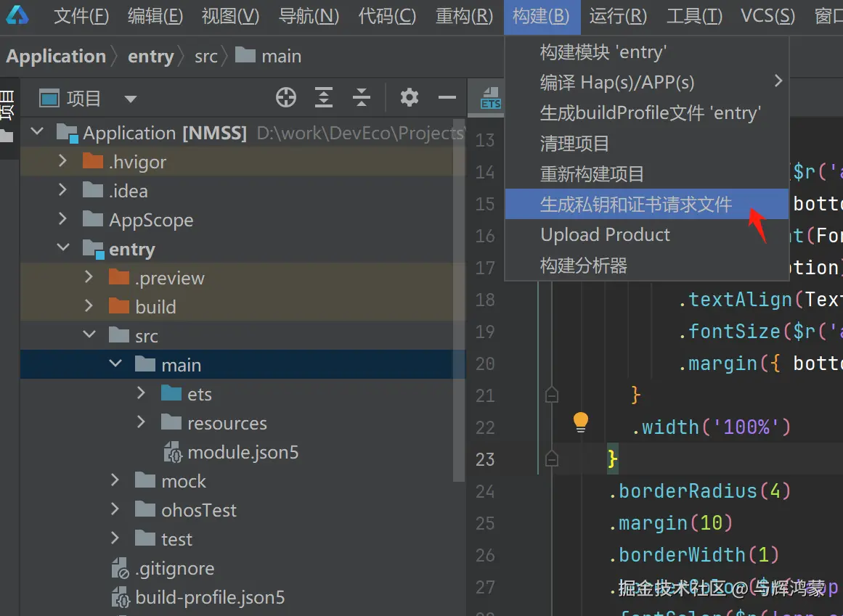
Task: Open the 导航(N) menu
Action: [x=309, y=16]
